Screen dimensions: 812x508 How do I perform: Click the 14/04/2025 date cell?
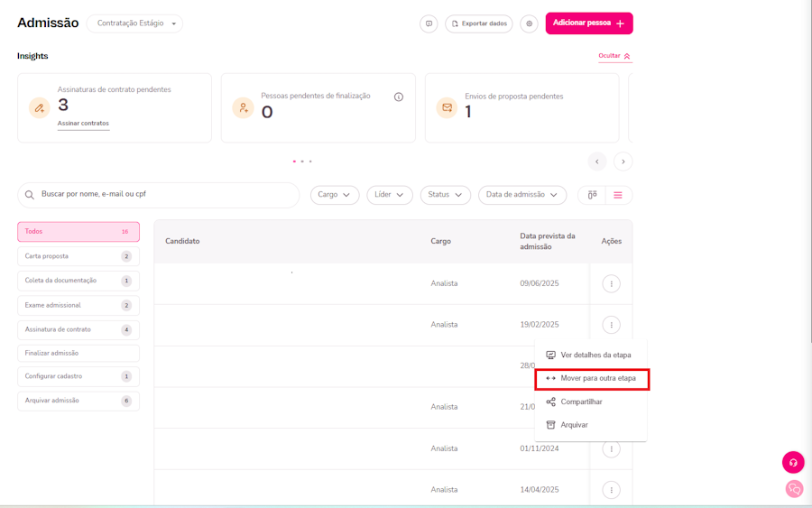click(540, 490)
